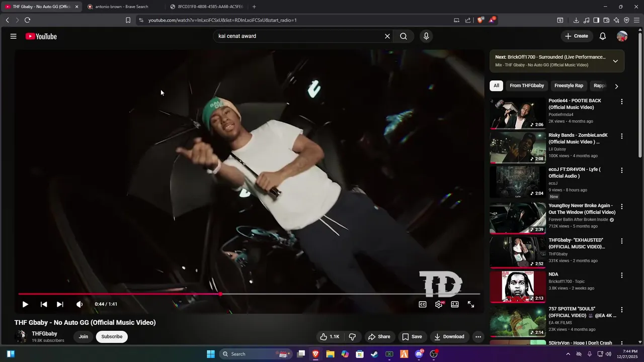Open browser downloads icon
Viewport: 644px width, 362px height.
pos(576,20)
